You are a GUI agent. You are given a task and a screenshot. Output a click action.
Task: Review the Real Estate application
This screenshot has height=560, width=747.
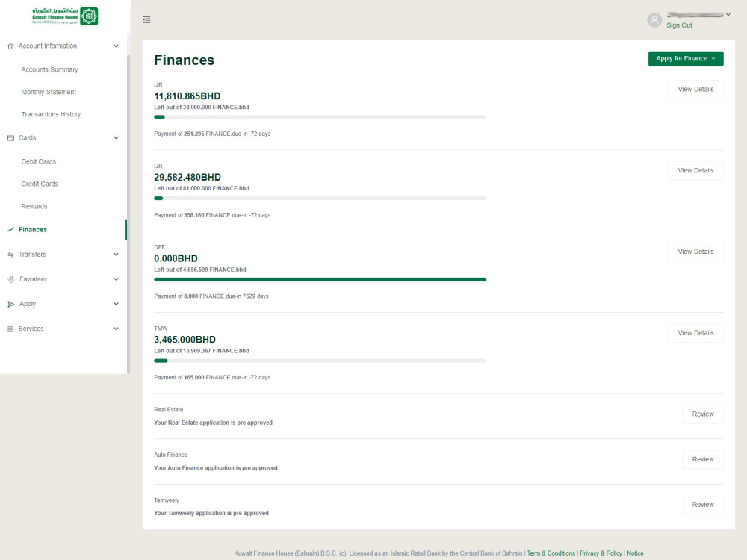[x=703, y=414]
